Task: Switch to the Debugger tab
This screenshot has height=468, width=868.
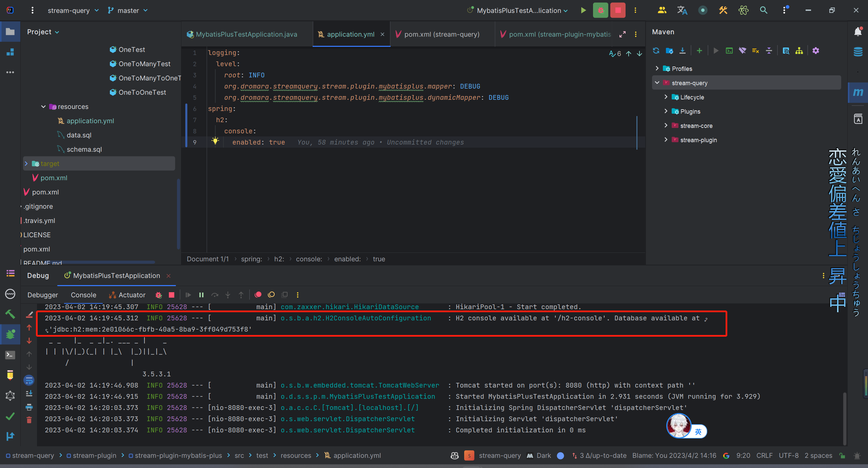Action: tap(43, 295)
